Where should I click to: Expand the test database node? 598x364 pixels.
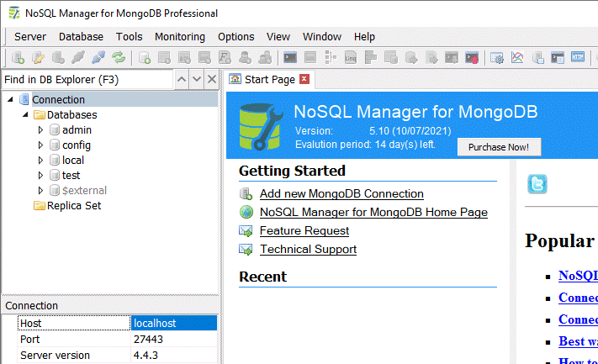pos(40,176)
